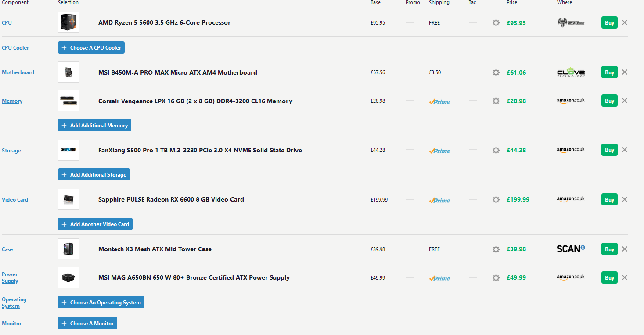Viewport: 644px width, 335px height.
Task: Buy the MSI MAG A650BN power supply
Action: 609,277
